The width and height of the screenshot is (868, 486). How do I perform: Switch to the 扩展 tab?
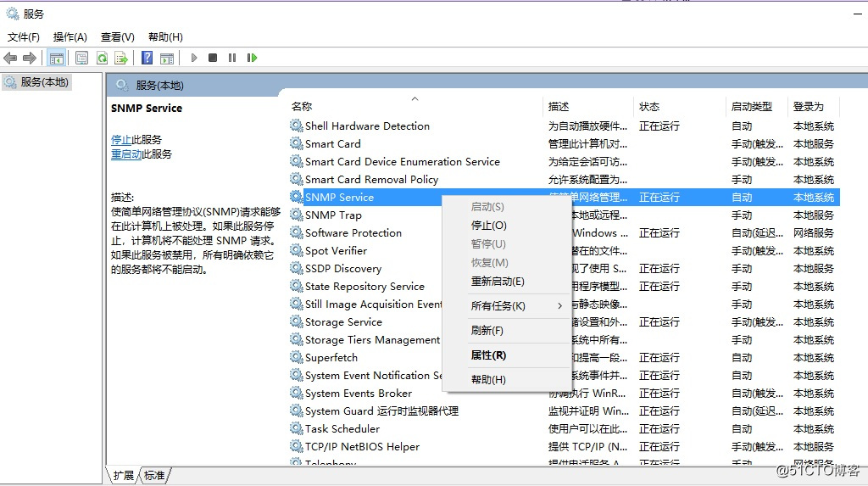tap(123, 476)
